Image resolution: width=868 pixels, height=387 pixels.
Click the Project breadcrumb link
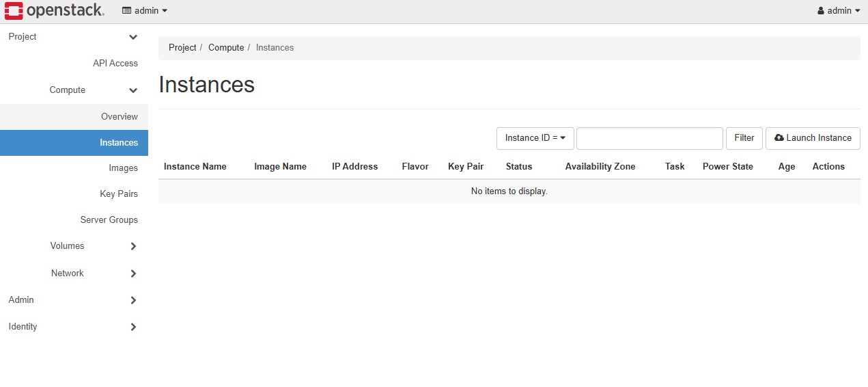182,48
